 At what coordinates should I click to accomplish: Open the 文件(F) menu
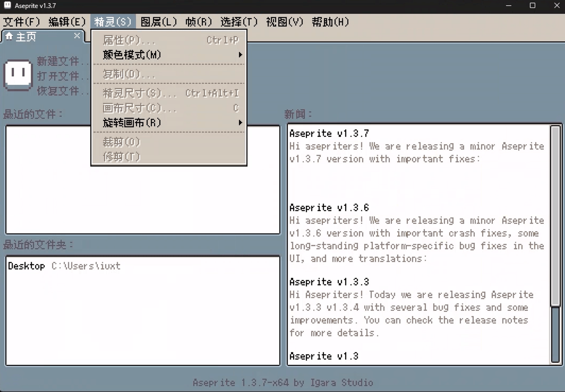coord(21,22)
